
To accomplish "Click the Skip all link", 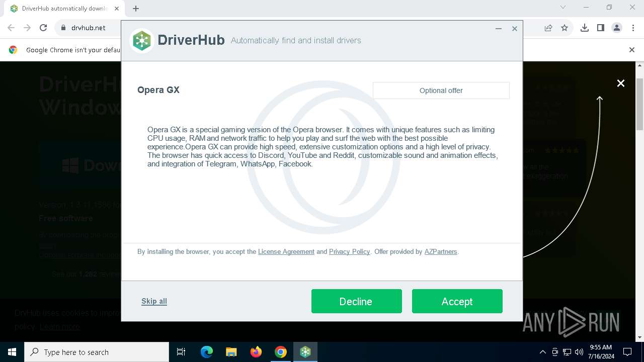I will (154, 301).
